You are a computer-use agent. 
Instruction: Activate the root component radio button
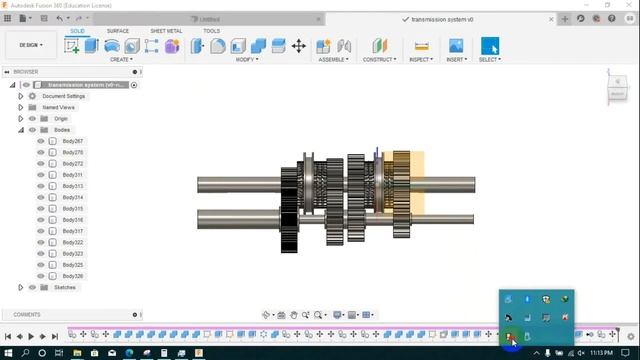(x=134, y=85)
